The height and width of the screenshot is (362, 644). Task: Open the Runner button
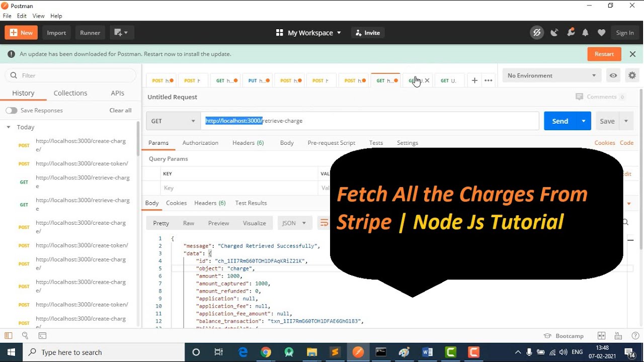(90, 33)
